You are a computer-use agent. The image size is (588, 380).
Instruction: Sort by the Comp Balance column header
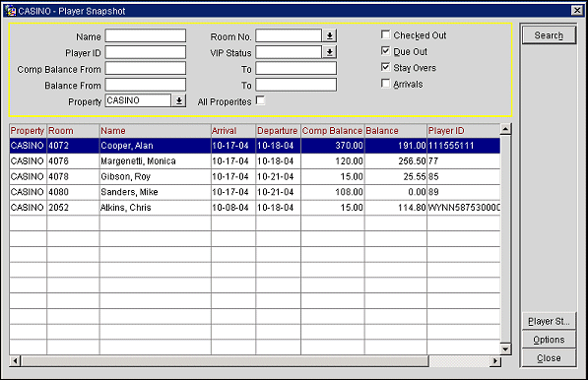[333, 130]
